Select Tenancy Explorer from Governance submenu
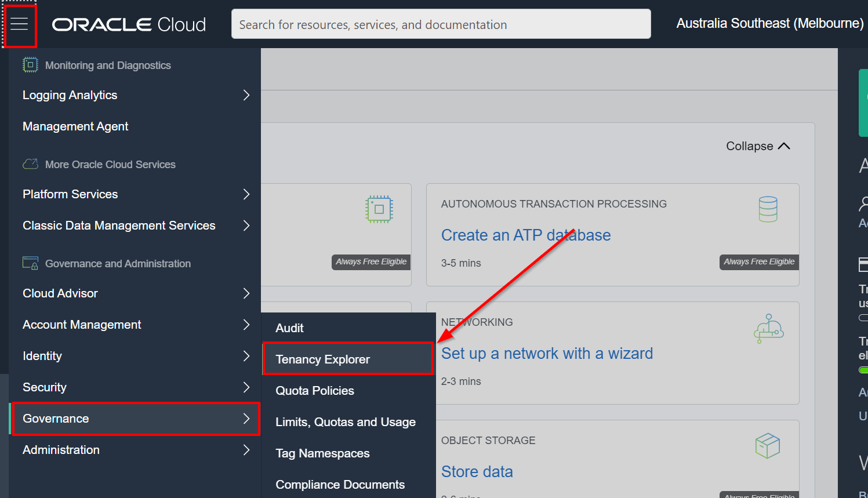Viewport: 868px width, 498px height. pyautogui.click(x=322, y=359)
